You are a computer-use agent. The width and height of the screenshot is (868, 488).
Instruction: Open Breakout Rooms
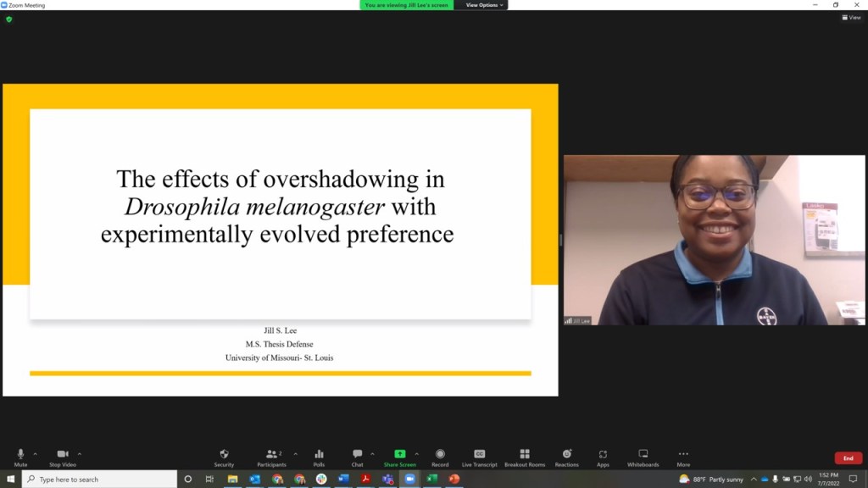(525, 456)
